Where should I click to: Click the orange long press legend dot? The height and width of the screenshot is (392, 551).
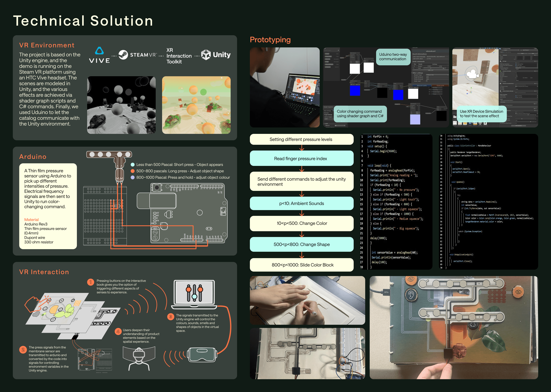[x=133, y=171]
